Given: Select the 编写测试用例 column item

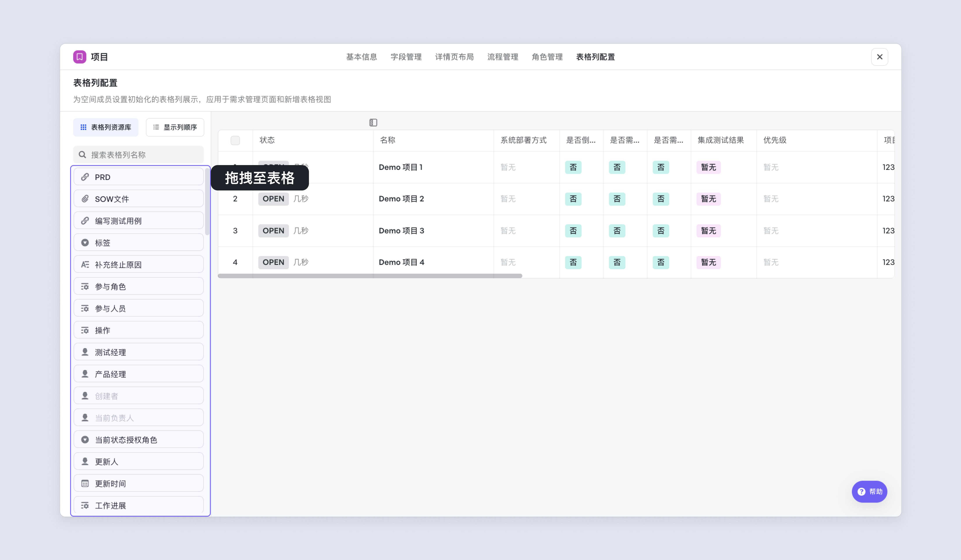Looking at the screenshot, I should [x=138, y=221].
